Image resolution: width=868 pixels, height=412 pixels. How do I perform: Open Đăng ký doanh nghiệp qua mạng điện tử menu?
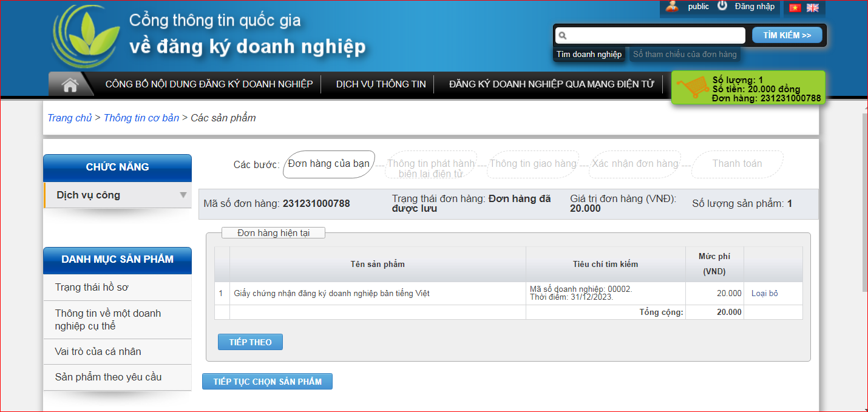tap(552, 84)
